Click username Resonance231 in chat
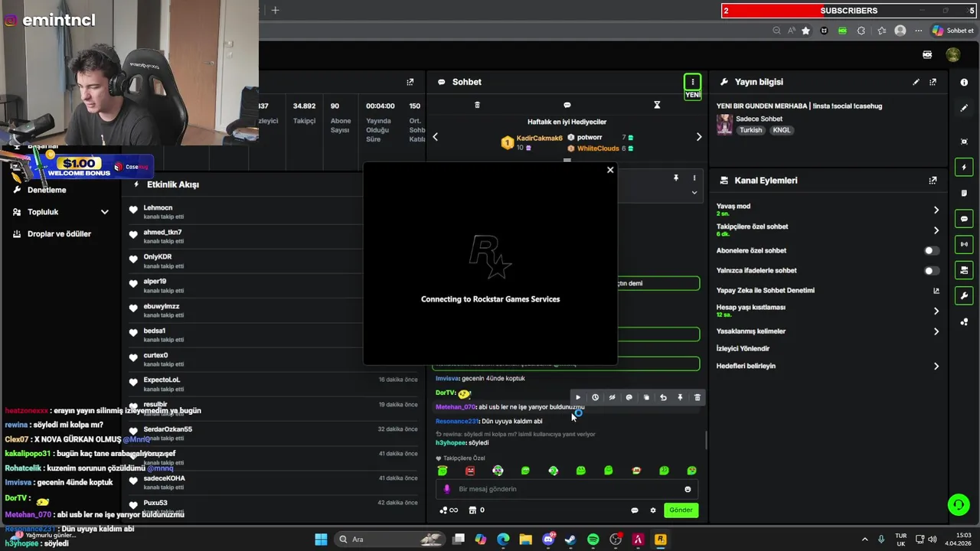 456,421
